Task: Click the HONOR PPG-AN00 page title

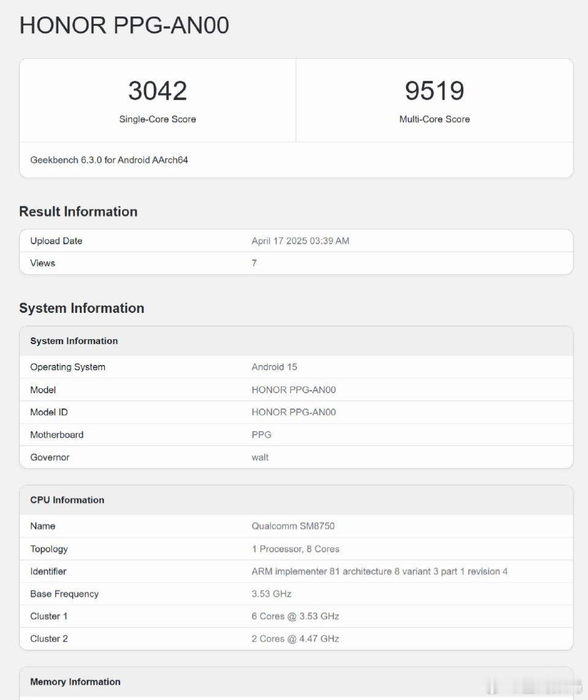Action: pos(124,25)
